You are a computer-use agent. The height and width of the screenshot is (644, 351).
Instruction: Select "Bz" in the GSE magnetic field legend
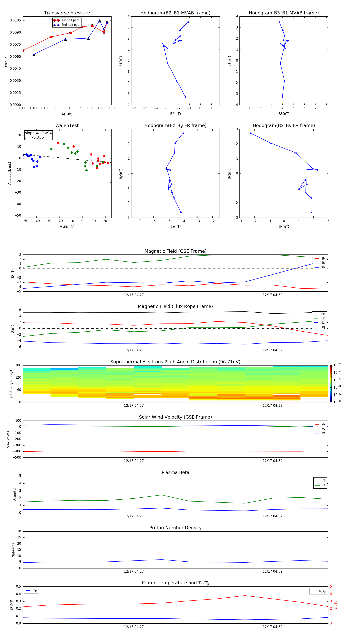pos(320,267)
